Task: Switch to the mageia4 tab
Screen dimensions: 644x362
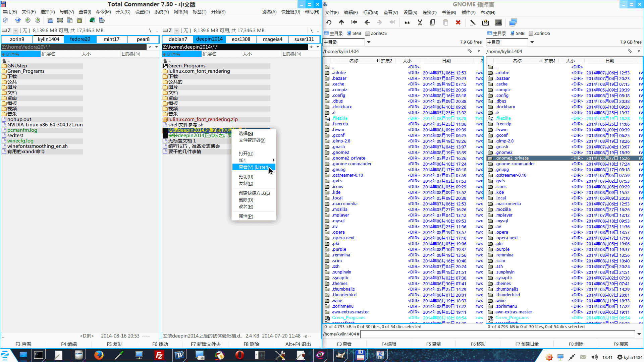Action: pos(273,39)
